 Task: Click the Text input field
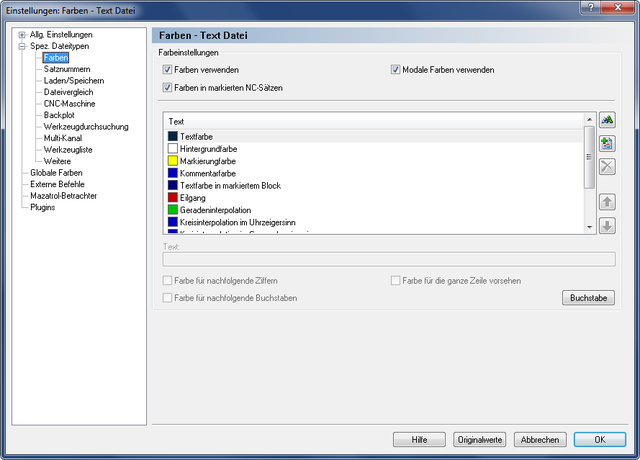(x=389, y=259)
